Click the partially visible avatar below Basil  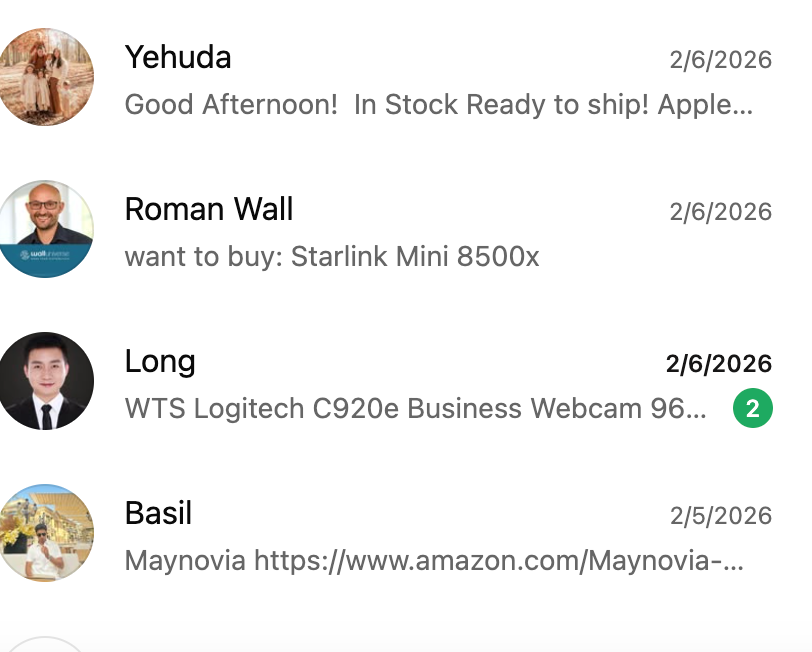pyautogui.click(x=46, y=644)
